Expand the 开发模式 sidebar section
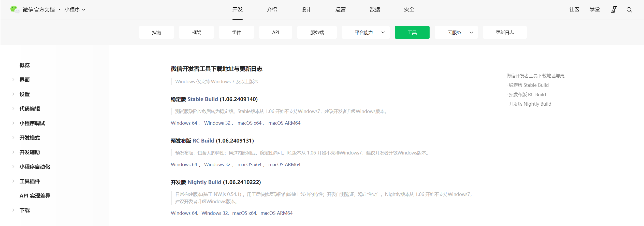 [13, 138]
